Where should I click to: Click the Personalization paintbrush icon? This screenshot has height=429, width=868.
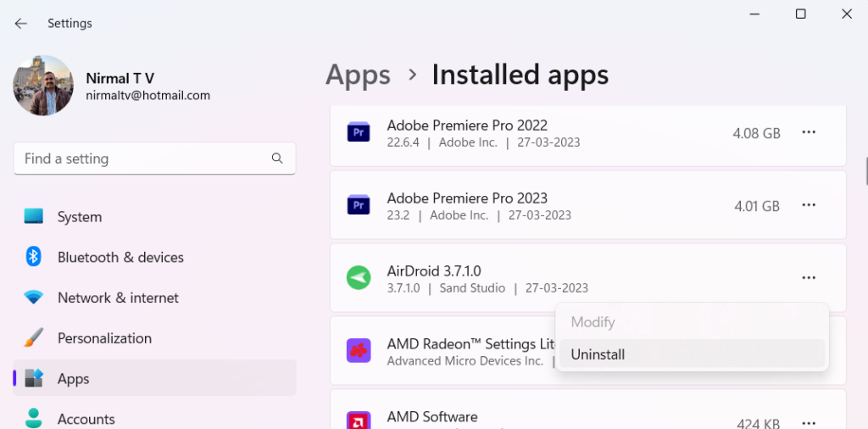pyautogui.click(x=34, y=337)
